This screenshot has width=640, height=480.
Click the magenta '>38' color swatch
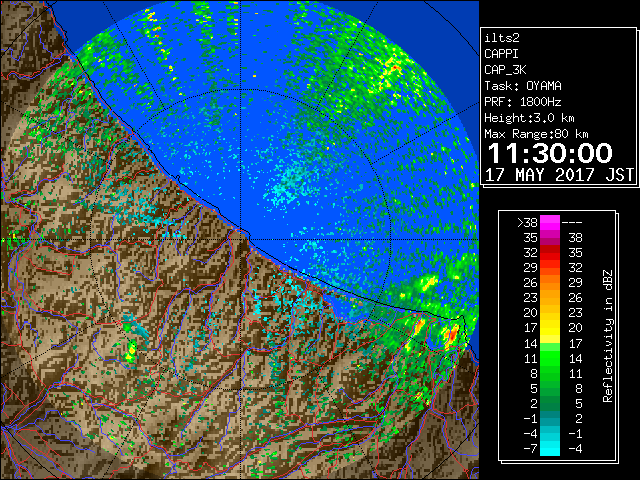(x=550, y=222)
